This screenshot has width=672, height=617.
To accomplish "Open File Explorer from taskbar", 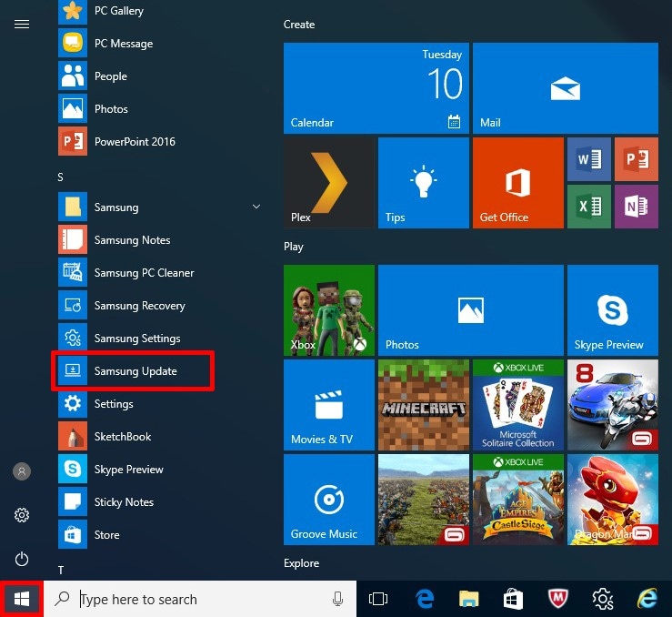I will tap(469, 599).
